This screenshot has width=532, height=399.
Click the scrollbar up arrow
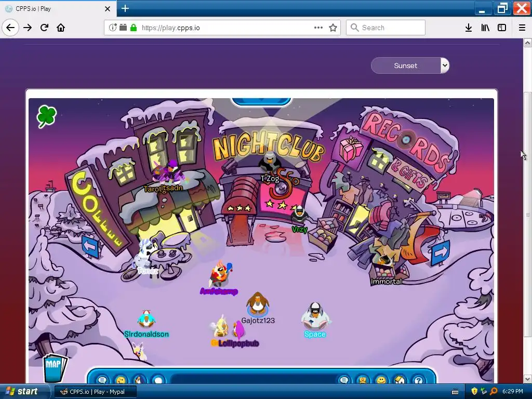point(527,43)
